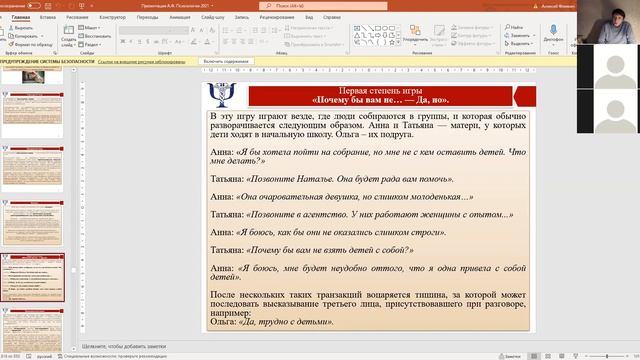Click the font color icon
The image size is (640, 360).
click(207, 42)
